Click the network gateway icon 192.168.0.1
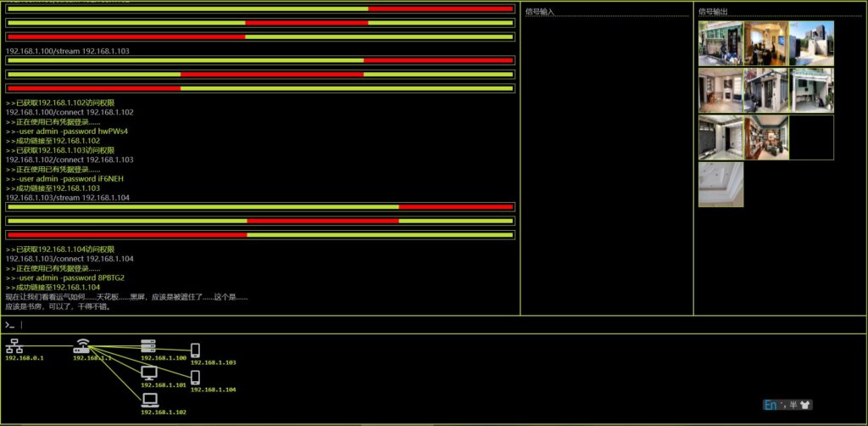The height and width of the screenshot is (426, 868). point(14,345)
